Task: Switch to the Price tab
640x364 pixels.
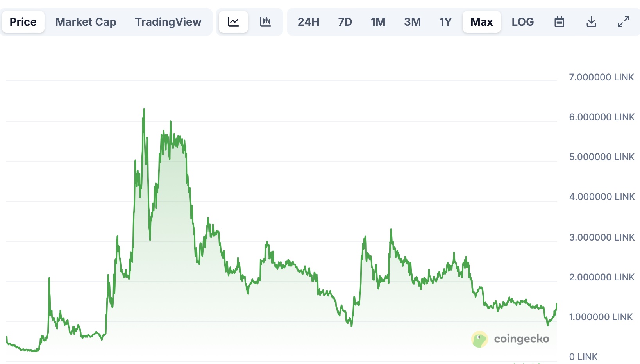Action: 23,22
